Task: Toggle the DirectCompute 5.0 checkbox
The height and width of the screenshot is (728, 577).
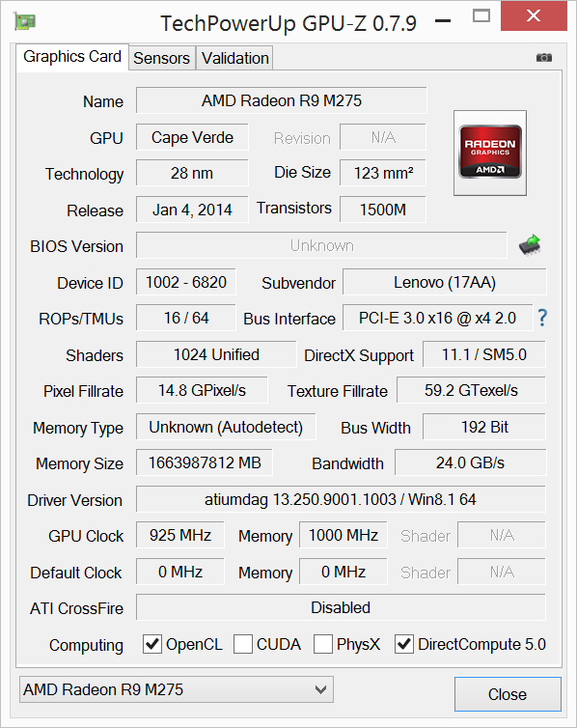Action: (404, 644)
